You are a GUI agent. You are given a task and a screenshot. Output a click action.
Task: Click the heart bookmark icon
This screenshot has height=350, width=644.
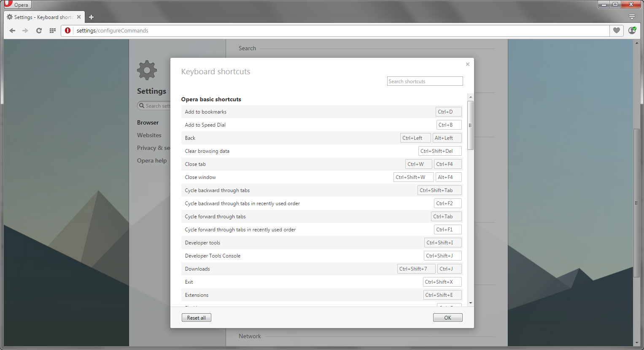click(x=616, y=30)
